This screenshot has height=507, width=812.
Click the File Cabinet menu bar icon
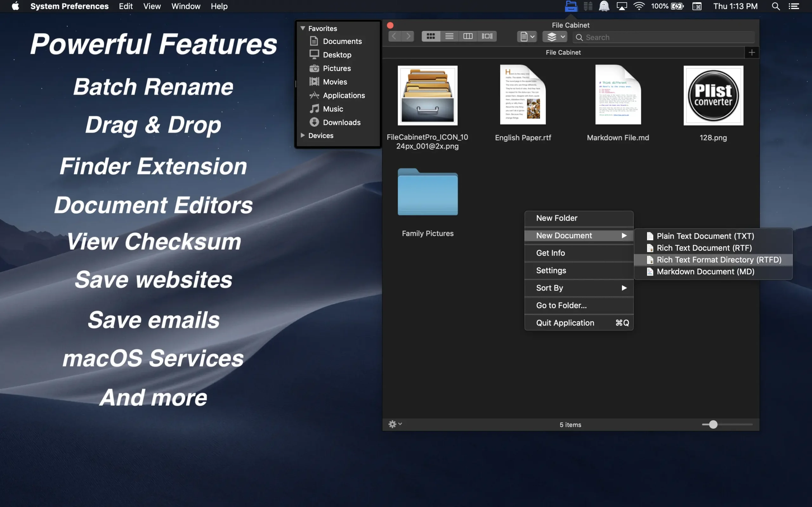571,6
